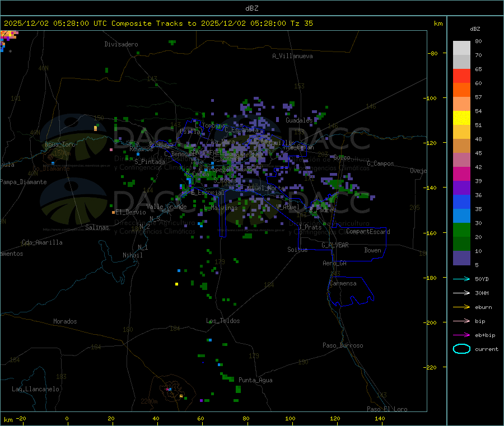The width and height of the screenshot is (504, 426).
Task: Select the pink 42–45 dBZ swatch
Action: coord(461,160)
